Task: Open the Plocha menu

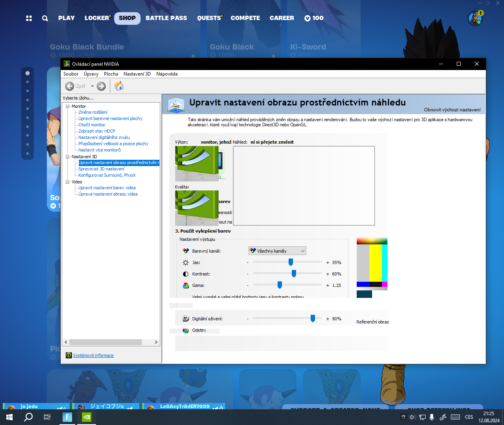Action: click(111, 74)
